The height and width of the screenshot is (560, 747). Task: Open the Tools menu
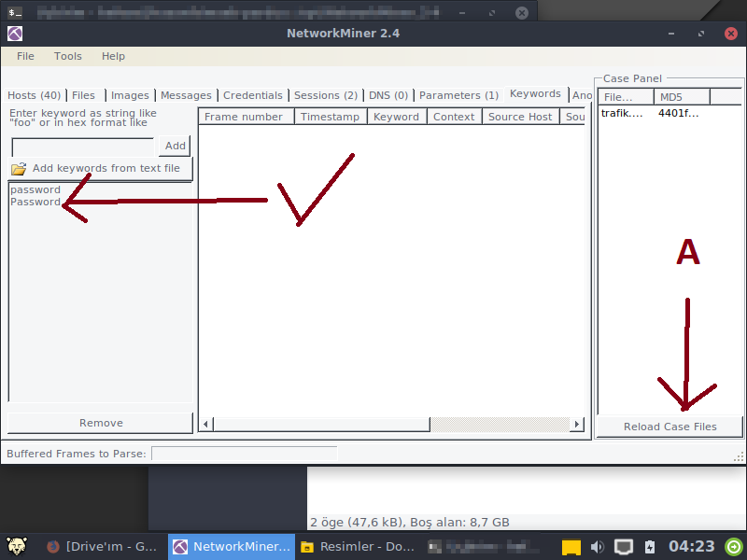[67, 56]
